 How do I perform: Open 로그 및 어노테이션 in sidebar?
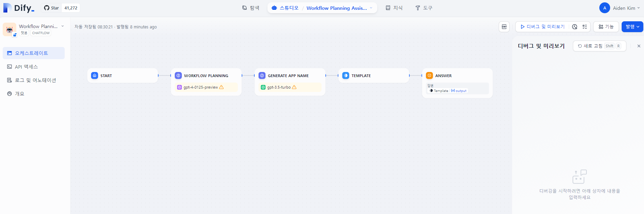(35, 80)
